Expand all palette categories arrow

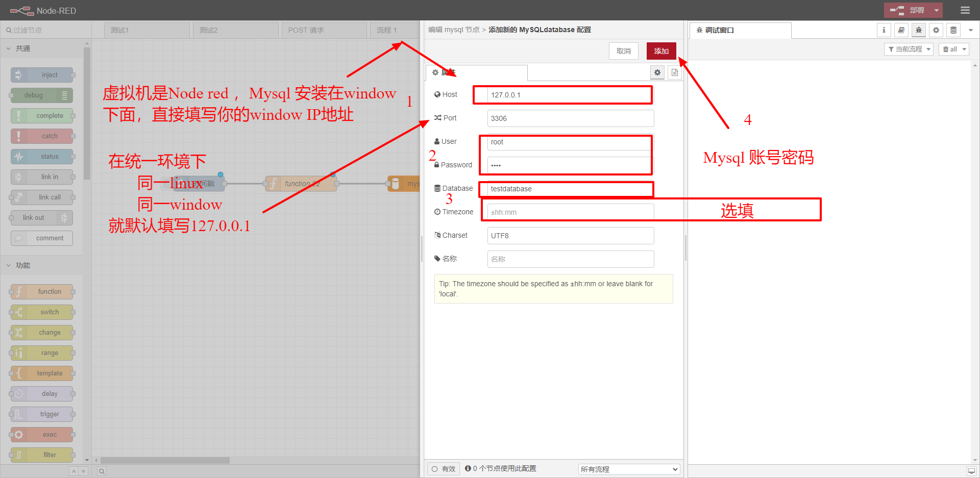click(x=83, y=471)
